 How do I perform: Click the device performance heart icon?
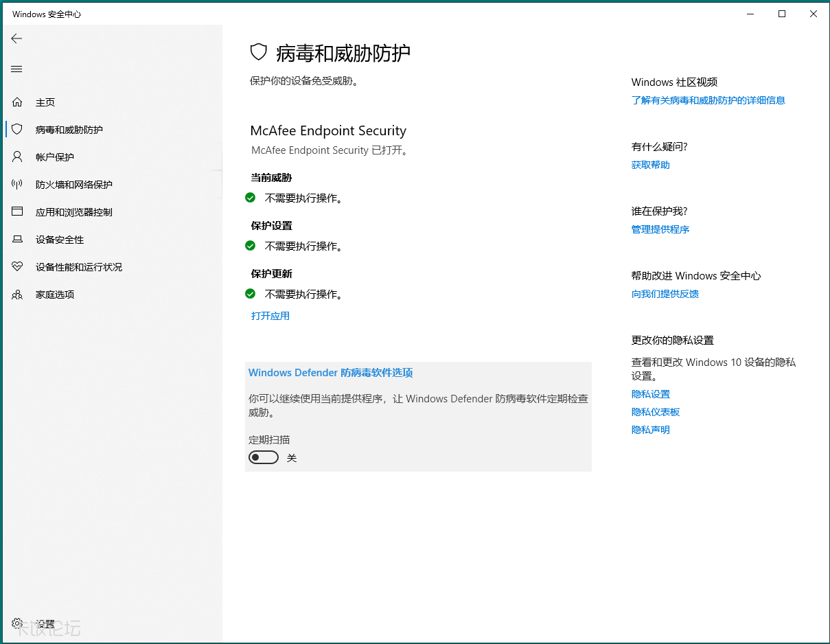tap(17, 267)
